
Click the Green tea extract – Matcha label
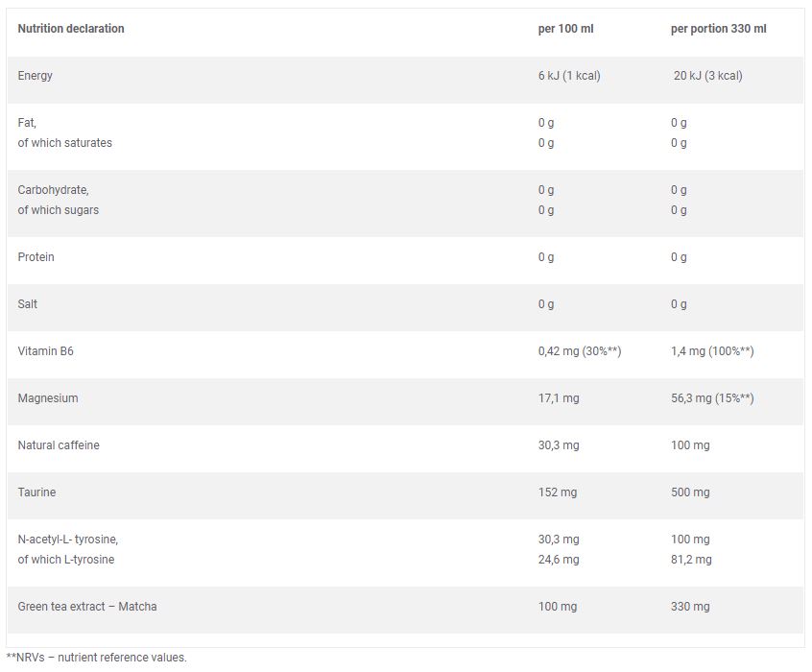coord(87,607)
